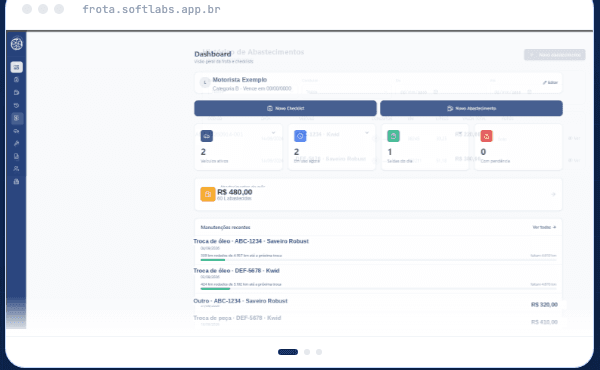Screen dimensions: 600x370
Task: Open the Ver todas link in Manutenções recentes
Action: (x=544, y=227)
